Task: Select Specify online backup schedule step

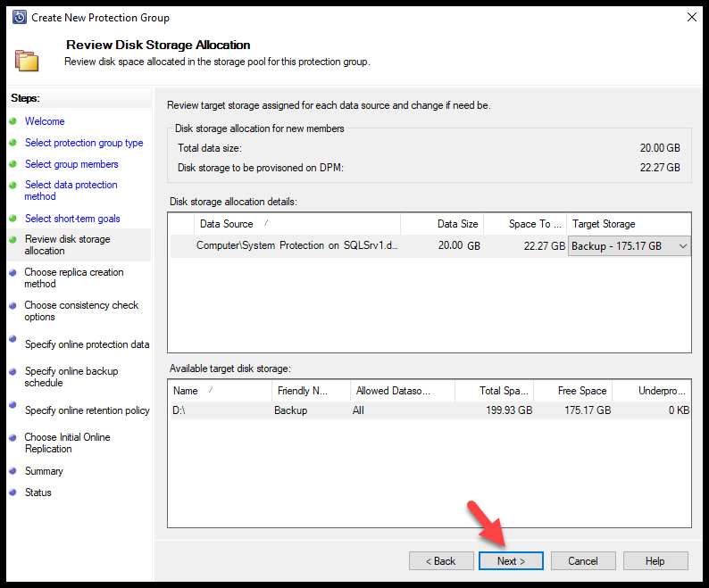Action: coord(71,377)
